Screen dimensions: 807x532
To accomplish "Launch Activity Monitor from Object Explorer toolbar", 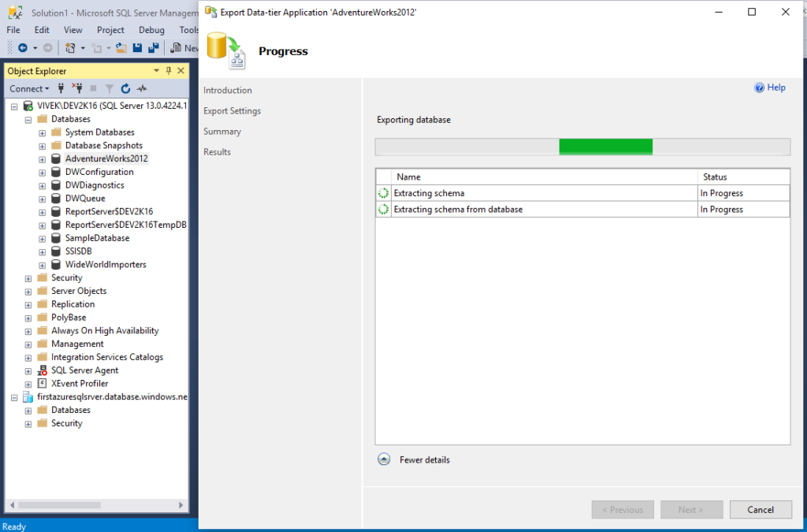I will (143, 88).
